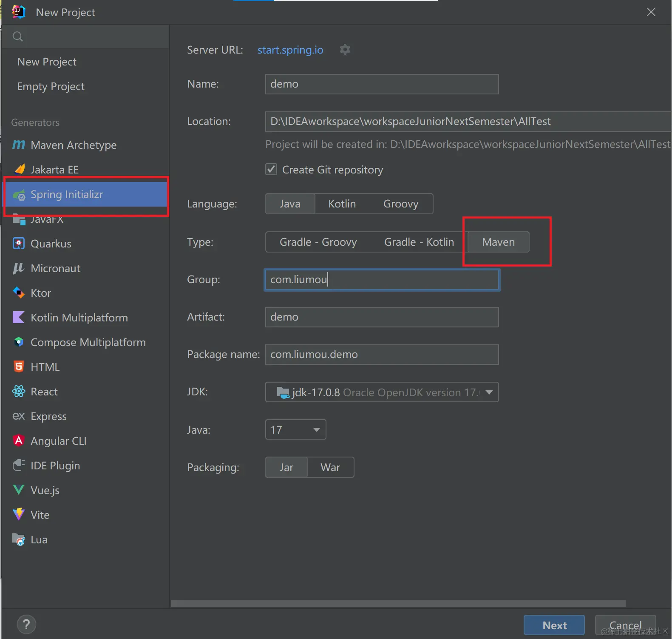Click the Package name input field
Image resolution: width=672 pixels, height=639 pixels.
pos(382,355)
